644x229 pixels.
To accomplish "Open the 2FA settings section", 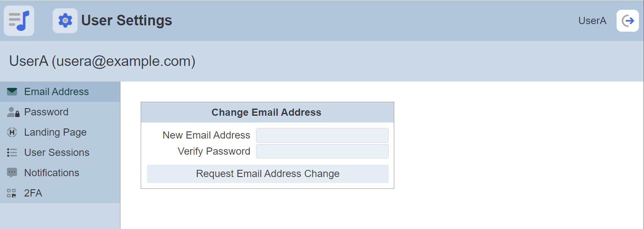I will [x=33, y=193].
